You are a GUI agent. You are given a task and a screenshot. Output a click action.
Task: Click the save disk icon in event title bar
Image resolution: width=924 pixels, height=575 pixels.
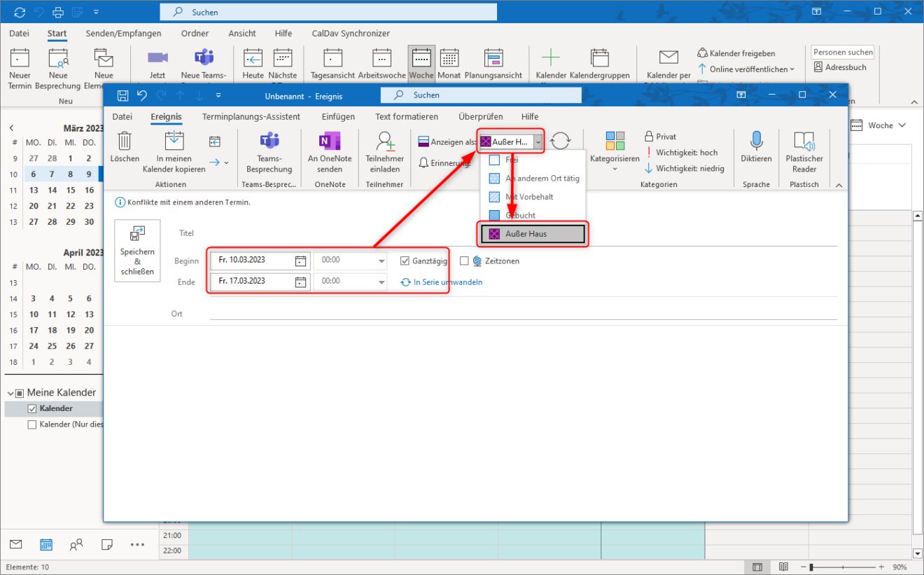[x=122, y=95]
